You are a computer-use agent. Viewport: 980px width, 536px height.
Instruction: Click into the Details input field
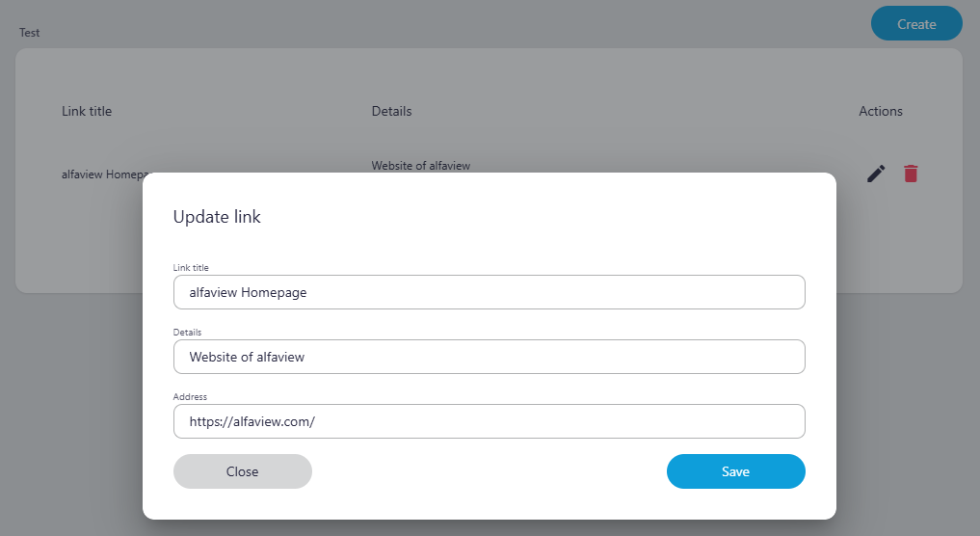pos(489,357)
